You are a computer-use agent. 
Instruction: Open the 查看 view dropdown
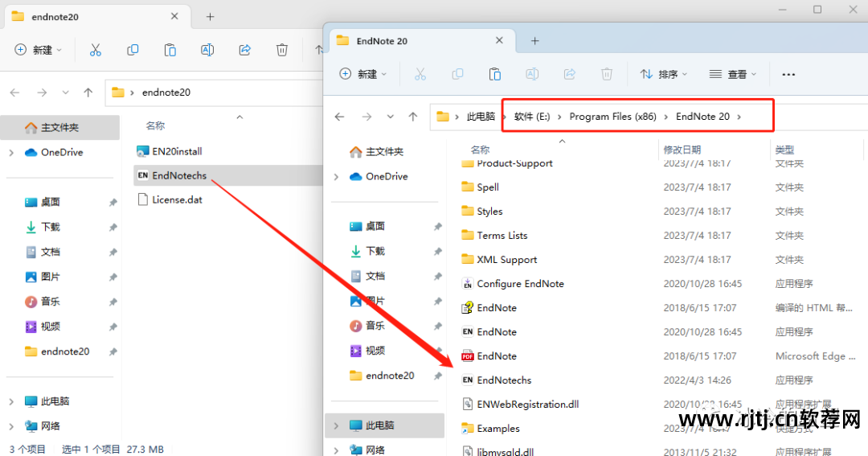(x=733, y=74)
